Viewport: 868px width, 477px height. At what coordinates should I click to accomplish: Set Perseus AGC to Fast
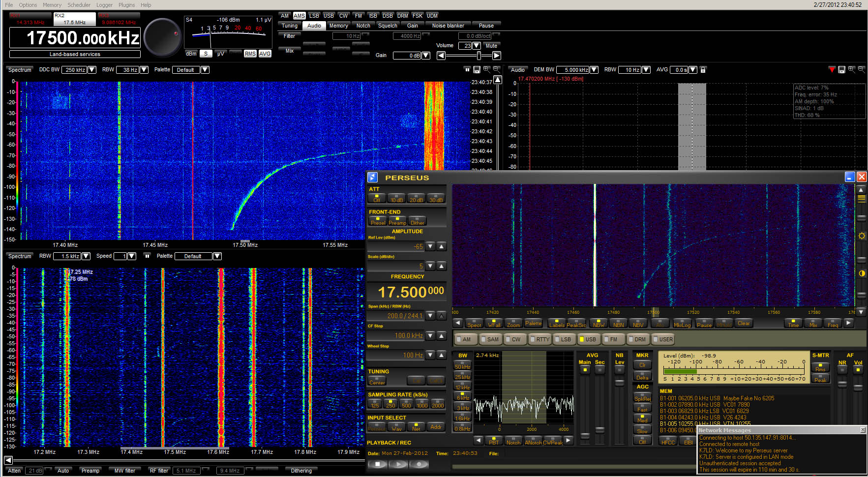pos(642,408)
